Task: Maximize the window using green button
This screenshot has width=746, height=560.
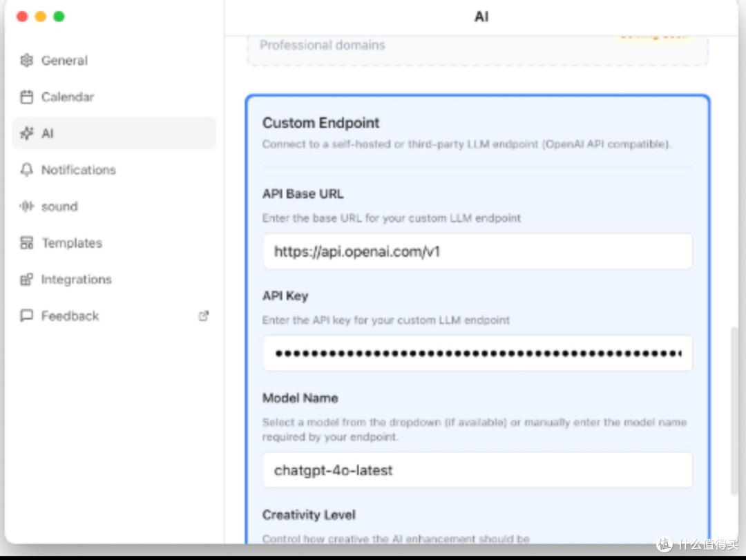Action: (59, 17)
